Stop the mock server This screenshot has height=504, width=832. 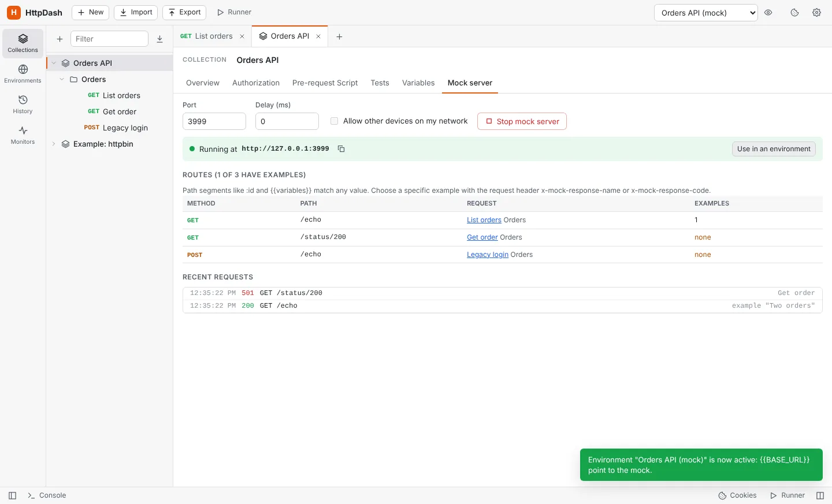coord(522,121)
